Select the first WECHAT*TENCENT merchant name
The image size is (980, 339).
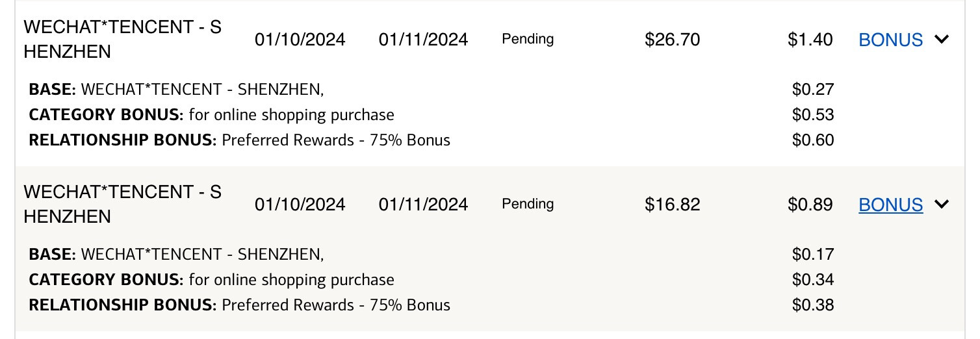122,39
